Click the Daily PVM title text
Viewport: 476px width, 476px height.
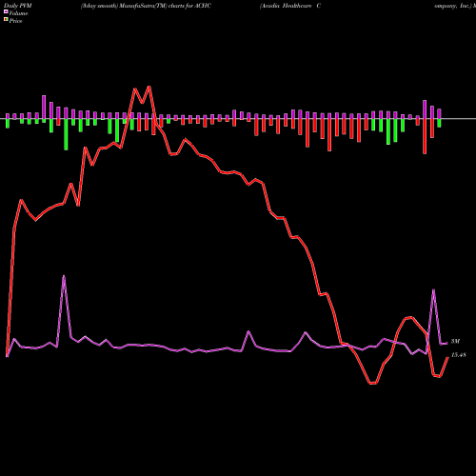(18, 6)
